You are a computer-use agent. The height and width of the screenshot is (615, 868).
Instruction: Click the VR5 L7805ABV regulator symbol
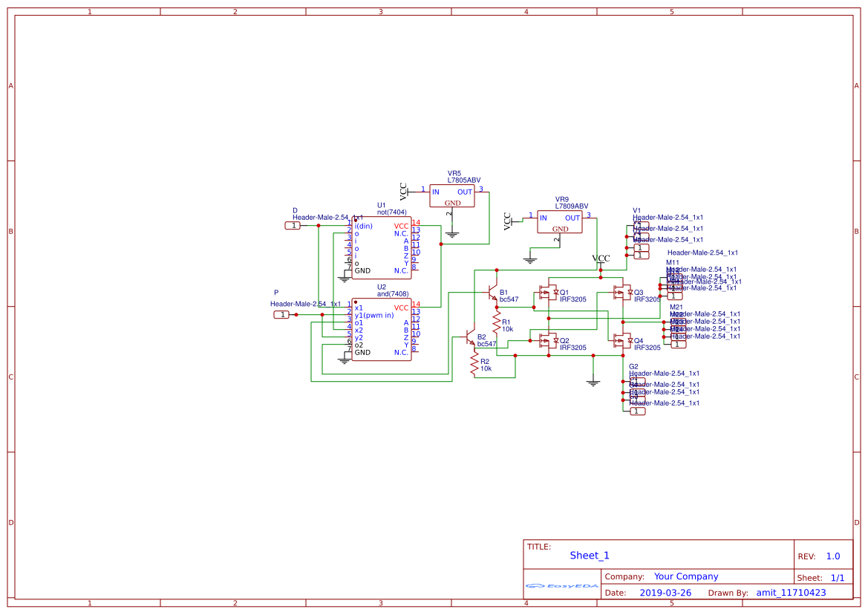[x=452, y=195]
